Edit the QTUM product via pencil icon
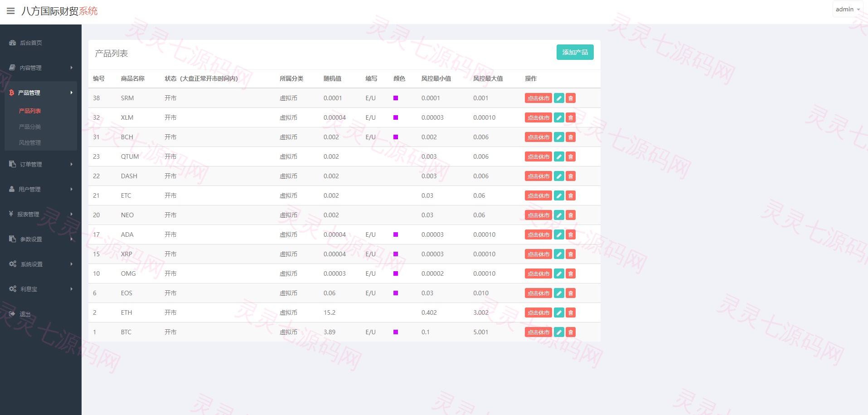This screenshot has width=868, height=415. tap(559, 156)
